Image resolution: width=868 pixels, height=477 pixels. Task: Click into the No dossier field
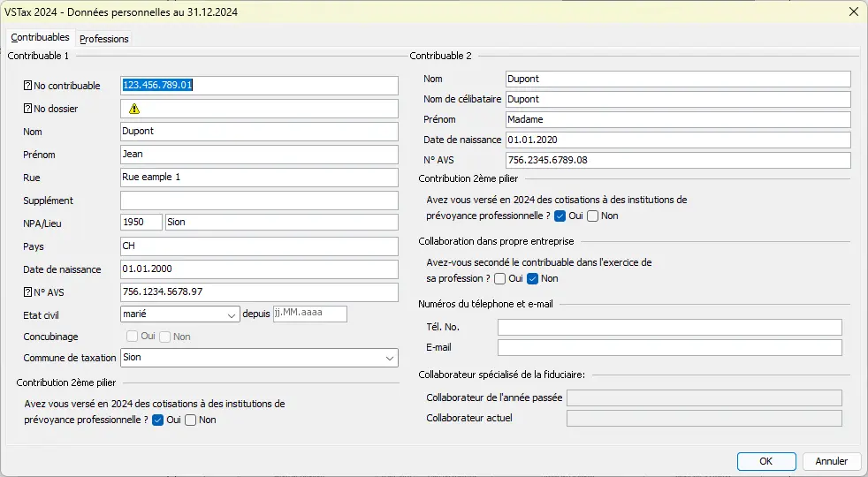[x=259, y=109]
